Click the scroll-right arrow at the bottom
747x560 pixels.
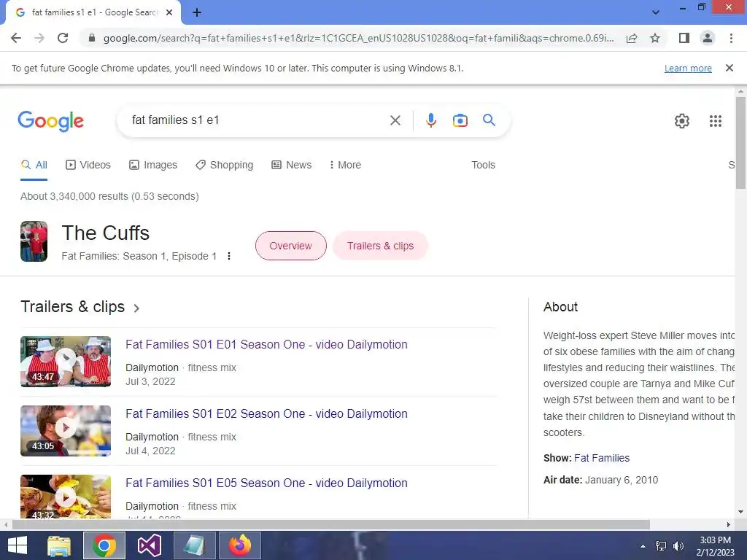[x=729, y=525]
